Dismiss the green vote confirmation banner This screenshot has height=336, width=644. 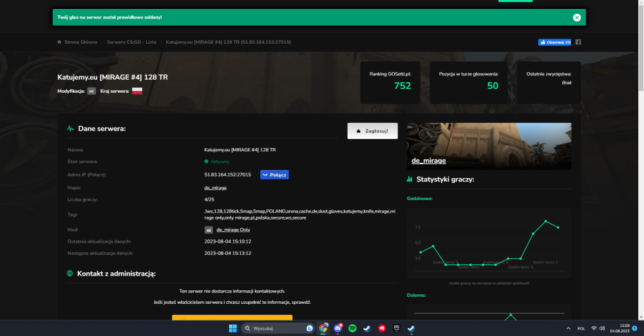point(576,17)
